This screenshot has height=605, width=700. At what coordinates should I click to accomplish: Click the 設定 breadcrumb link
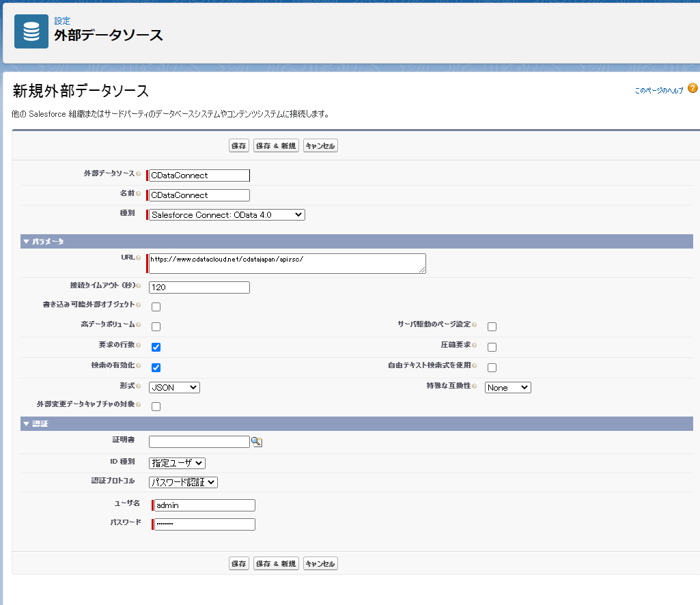coord(61,20)
